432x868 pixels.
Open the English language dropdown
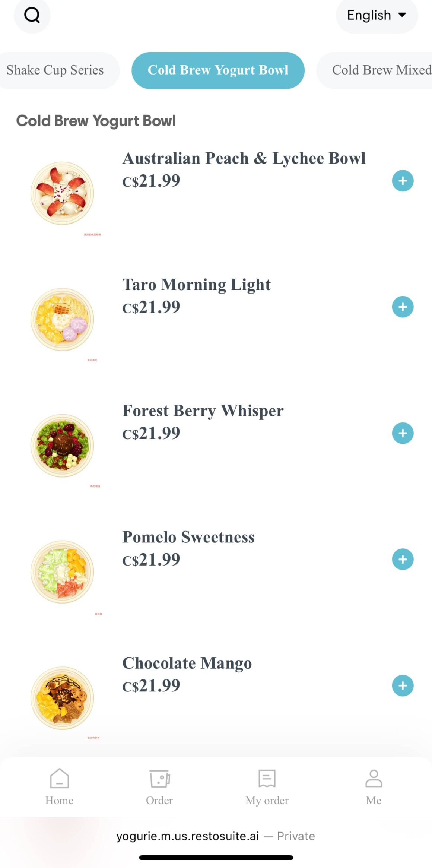(377, 15)
